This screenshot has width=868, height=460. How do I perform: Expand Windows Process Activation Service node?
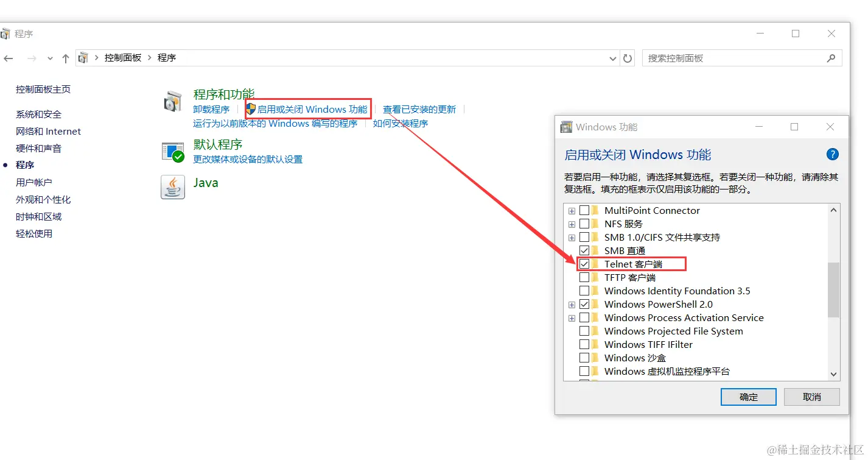[x=572, y=318]
